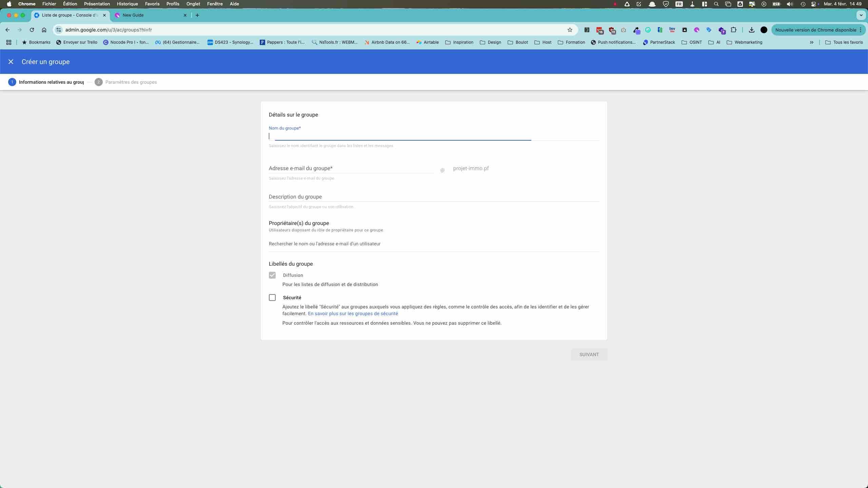Open En savoir plus sur les groupes link

(x=353, y=313)
